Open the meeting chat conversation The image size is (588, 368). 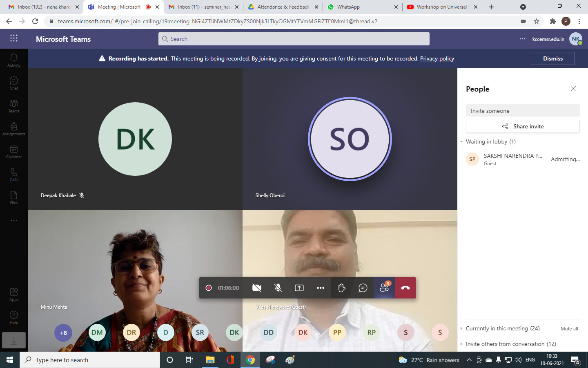(363, 288)
